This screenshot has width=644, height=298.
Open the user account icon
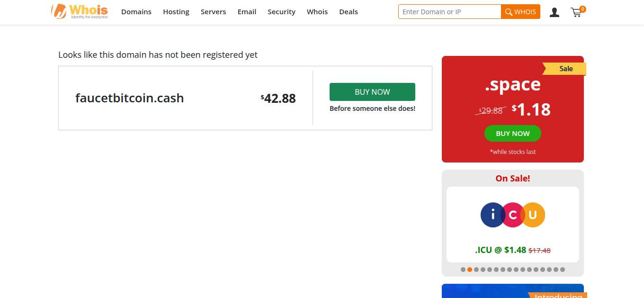[555, 12]
